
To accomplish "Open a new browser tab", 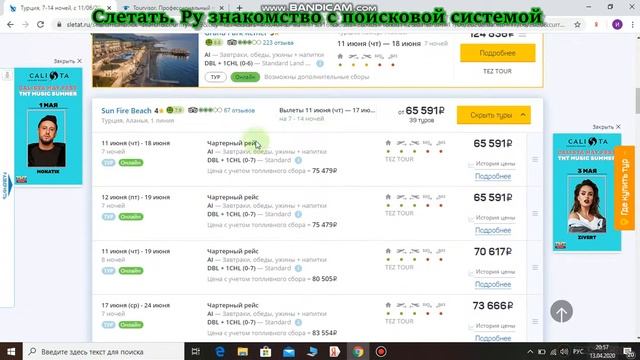I will [240, 8].
